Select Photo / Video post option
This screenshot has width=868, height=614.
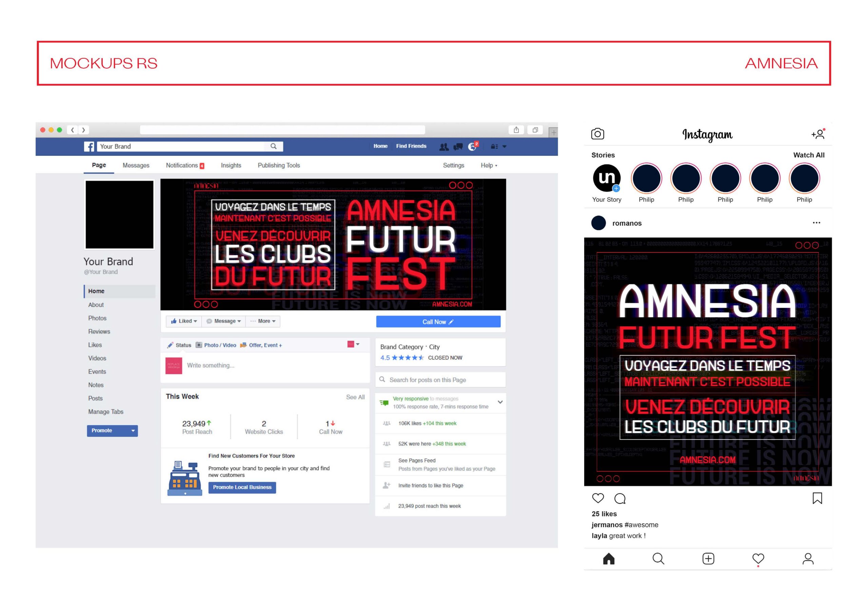[x=216, y=345]
